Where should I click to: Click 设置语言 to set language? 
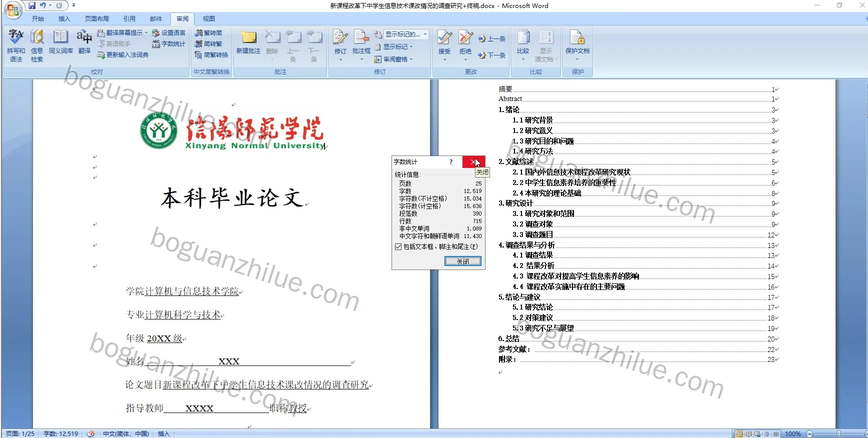168,33
